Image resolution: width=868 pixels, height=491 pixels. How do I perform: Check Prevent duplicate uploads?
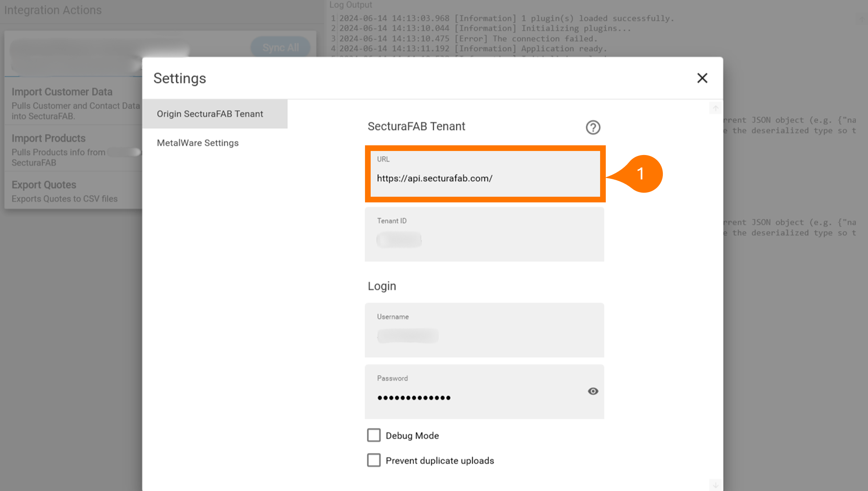point(374,460)
